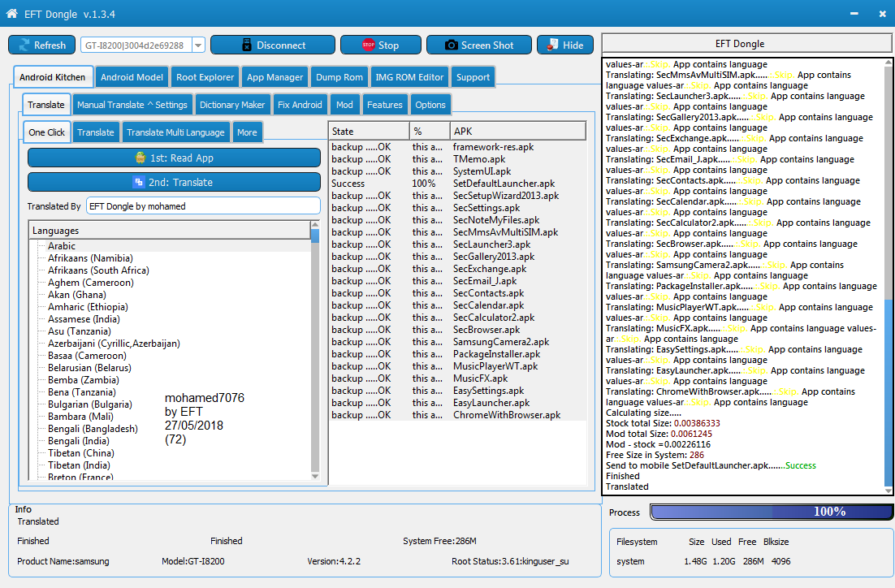
Task: Open the Dump Rom tab
Action: [339, 77]
